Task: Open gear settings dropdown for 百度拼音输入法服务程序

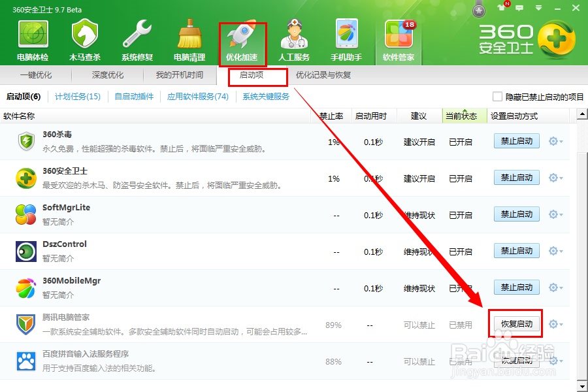Action: [x=555, y=361]
